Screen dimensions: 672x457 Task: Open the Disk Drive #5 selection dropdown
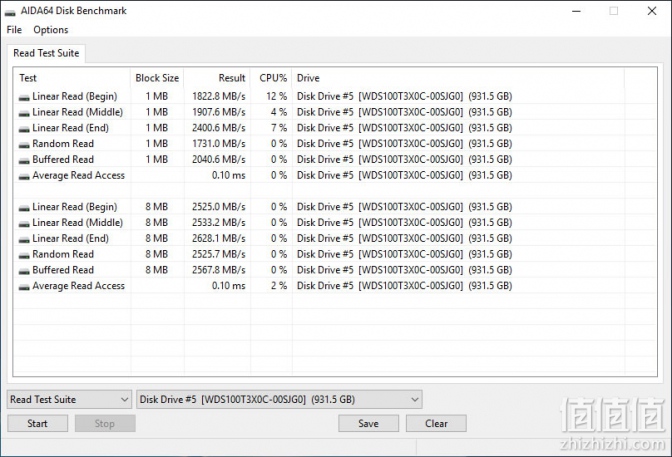[x=279, y=400]
